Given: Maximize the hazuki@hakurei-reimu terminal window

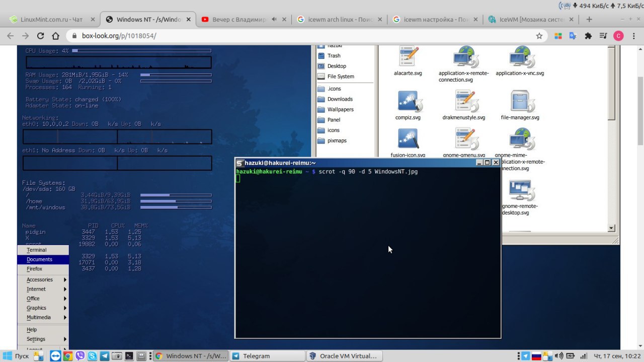Looking at the screenshot, I should click(487, 163).
